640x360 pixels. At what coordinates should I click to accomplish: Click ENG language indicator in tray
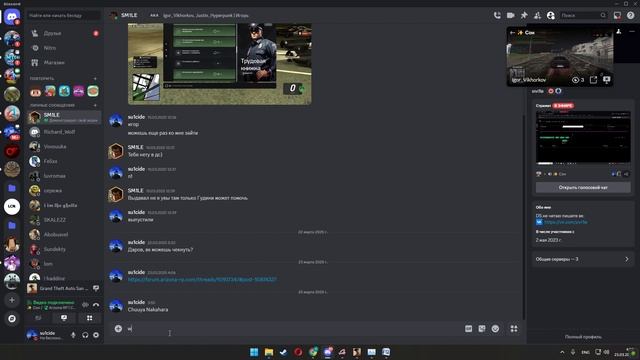[585, 352]
